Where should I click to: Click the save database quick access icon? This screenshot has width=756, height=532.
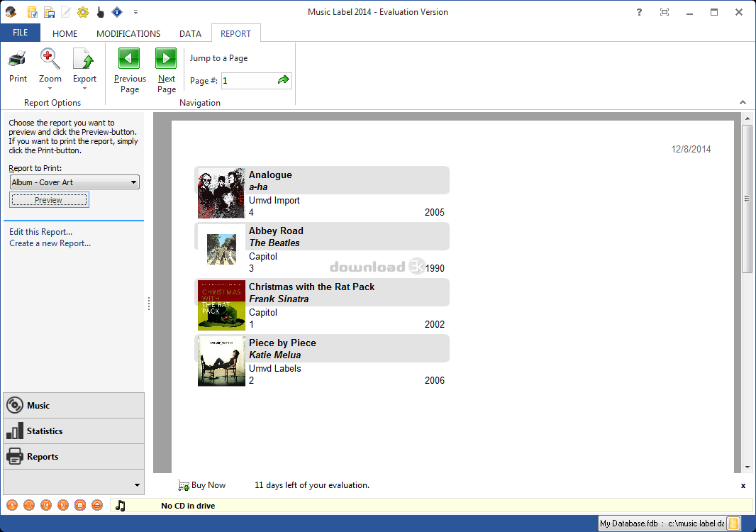coord(49,12)
